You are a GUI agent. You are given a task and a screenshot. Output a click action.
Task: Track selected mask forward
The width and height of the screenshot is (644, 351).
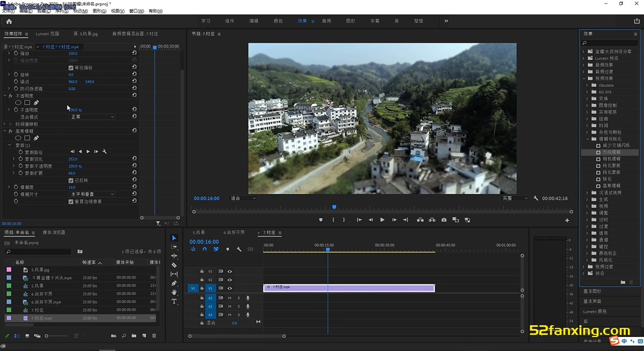(x=89, y=152)
